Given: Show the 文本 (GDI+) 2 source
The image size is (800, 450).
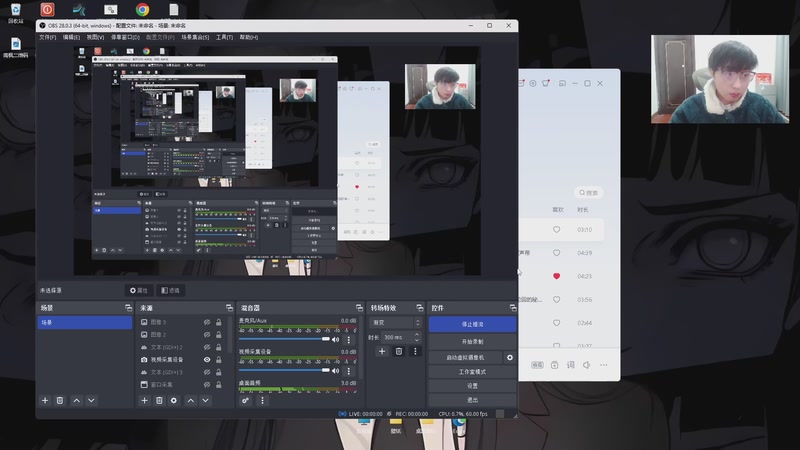Looking at the screenshot, I should pyautogui.click(x=207, y=347).
